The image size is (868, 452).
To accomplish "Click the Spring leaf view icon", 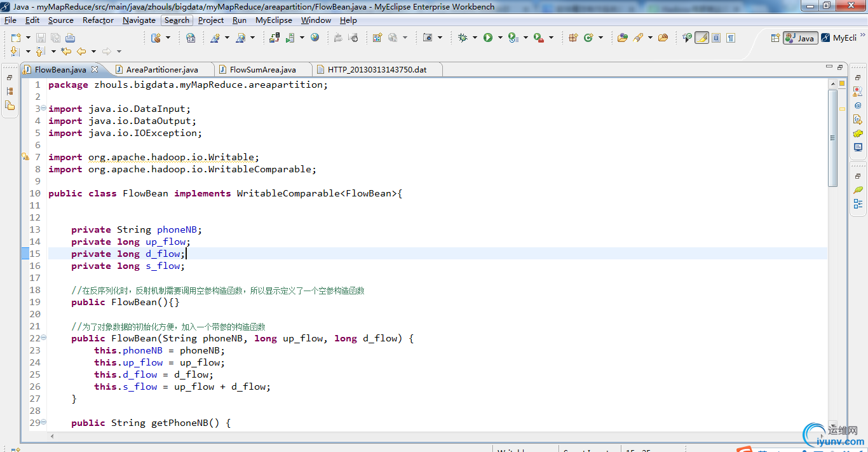I will [x=858, y=190].
